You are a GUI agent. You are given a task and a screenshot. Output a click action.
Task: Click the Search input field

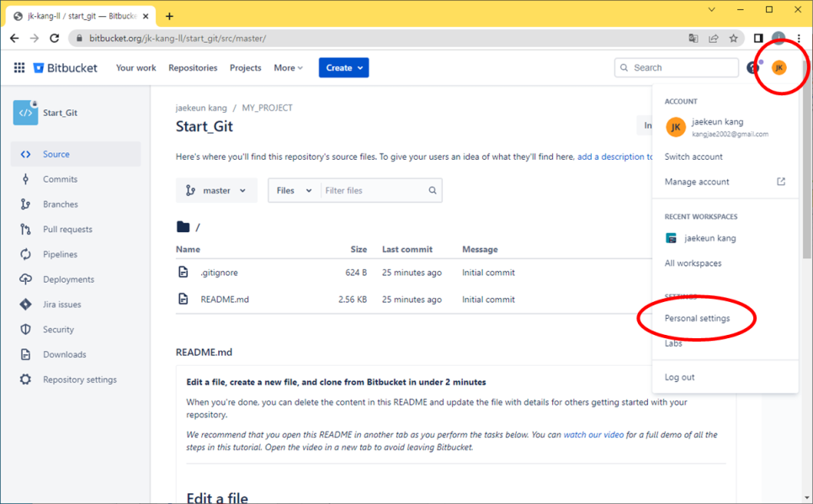(676, 67)
